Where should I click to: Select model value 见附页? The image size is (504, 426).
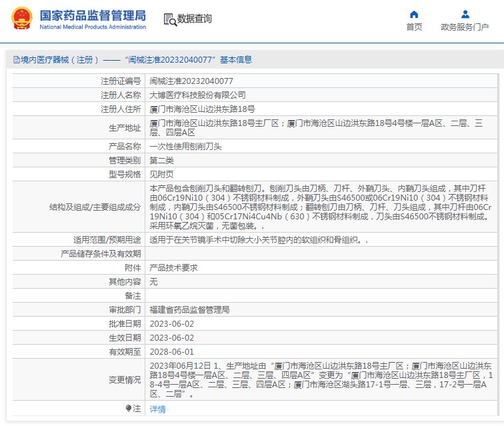pyautogui.click(x=162, y=174)
